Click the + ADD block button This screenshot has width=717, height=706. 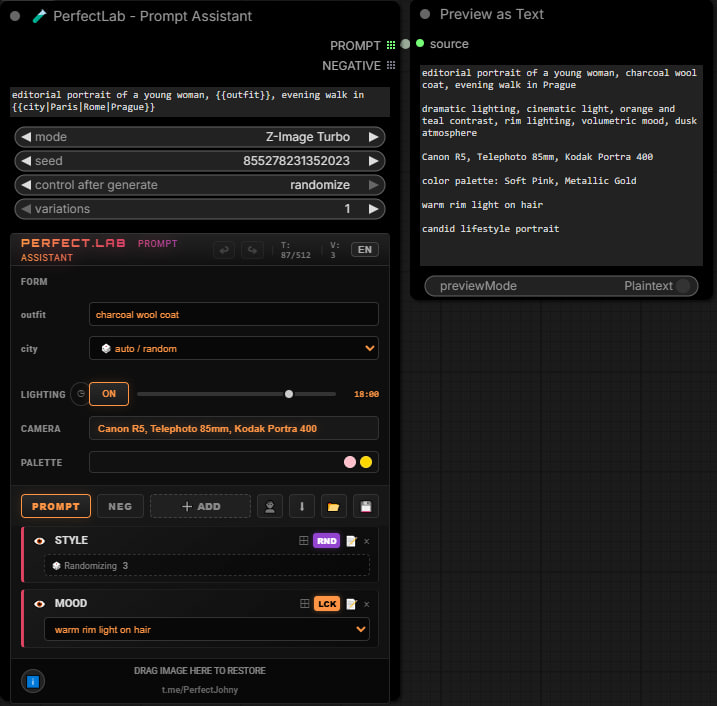[200, 506]
